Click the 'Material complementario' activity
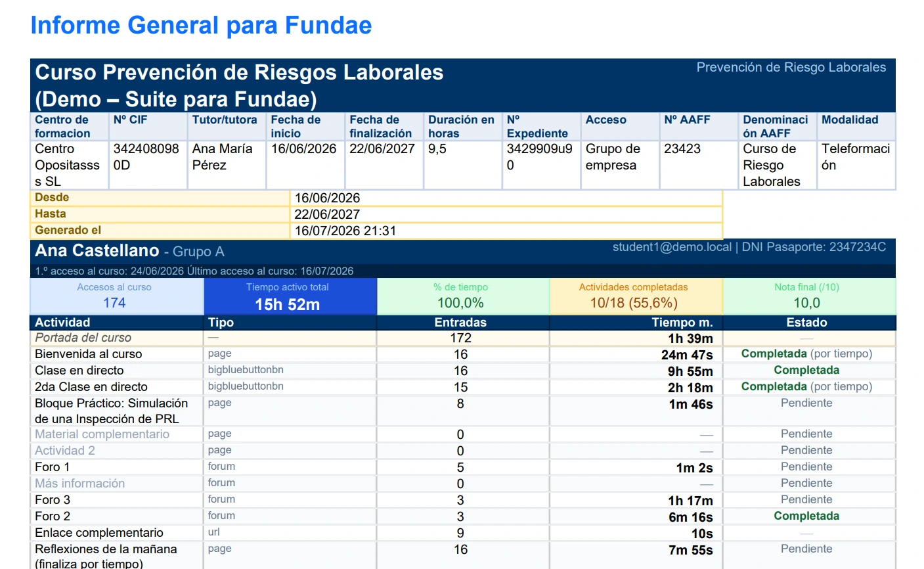 [x=102, y=434]
